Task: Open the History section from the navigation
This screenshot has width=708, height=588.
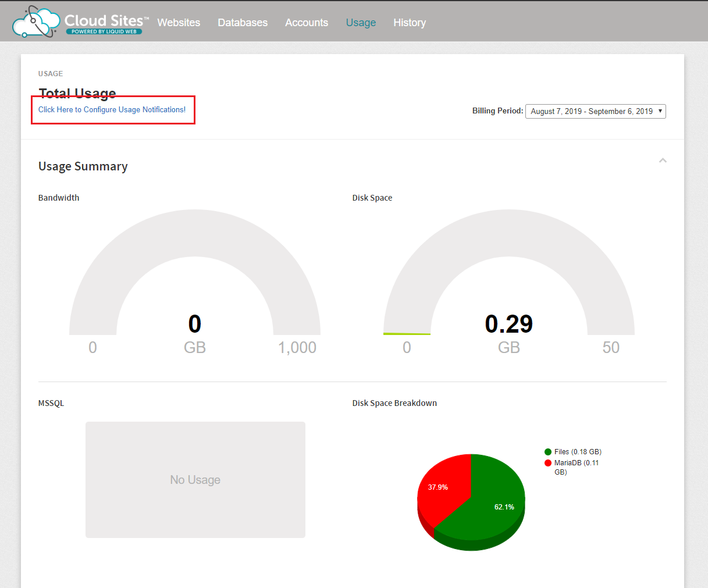Action: coord(410,22)
